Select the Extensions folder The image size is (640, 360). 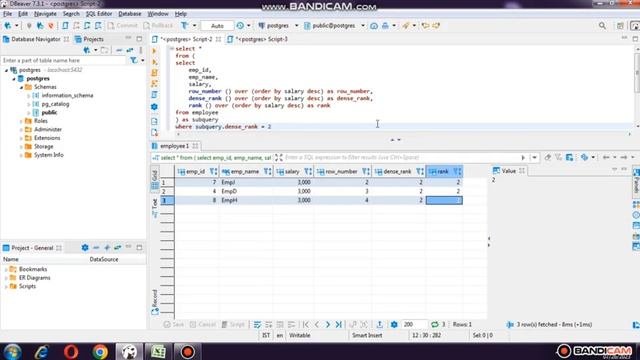pyautogui.click(x=47, y=138)
